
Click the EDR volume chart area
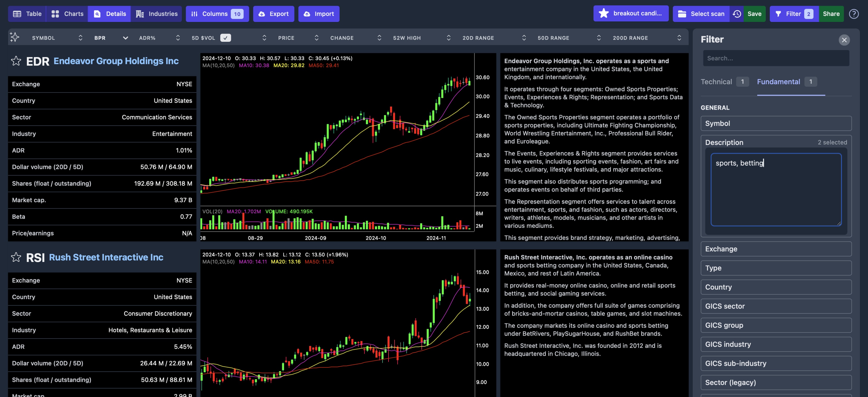pos(337,219)
